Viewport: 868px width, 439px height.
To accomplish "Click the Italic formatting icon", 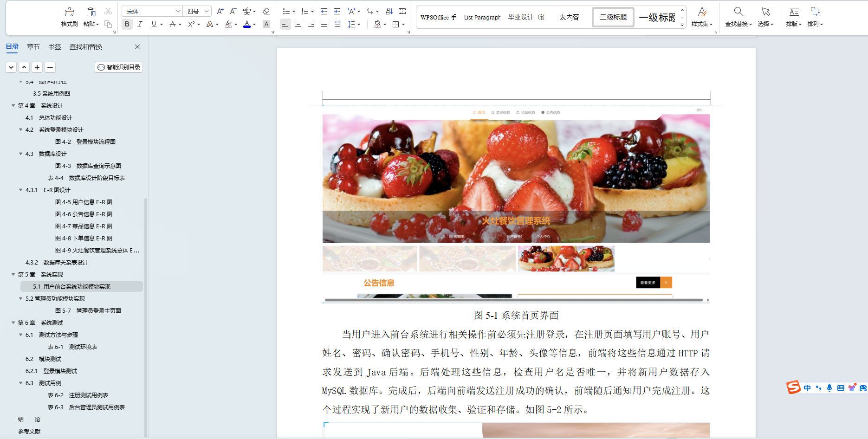I will (140, 24).
